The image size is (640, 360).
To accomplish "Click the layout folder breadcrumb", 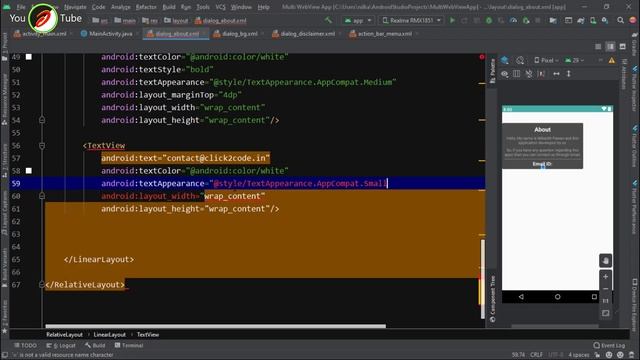I will (176, 20).
